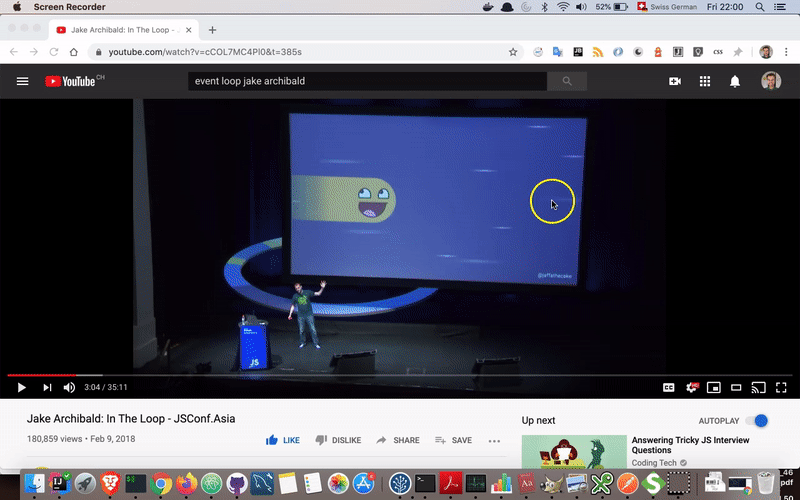Open App Store from the Dock
This screenshot has width=800, height=500.
[x=364, y=483]
